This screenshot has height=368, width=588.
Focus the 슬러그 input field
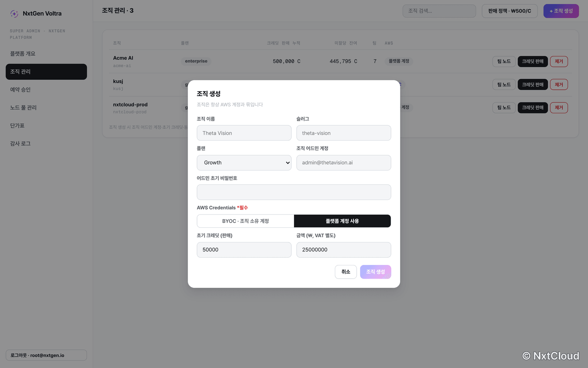tap(344, 133)
